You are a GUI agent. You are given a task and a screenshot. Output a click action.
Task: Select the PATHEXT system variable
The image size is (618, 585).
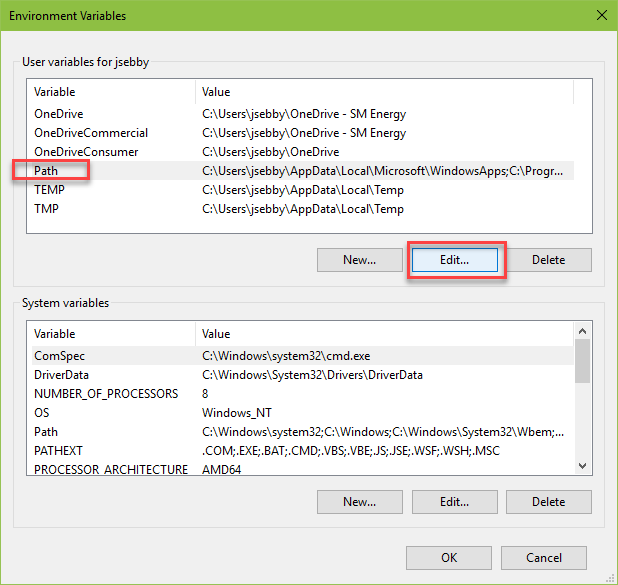click(x=303, y=451)
